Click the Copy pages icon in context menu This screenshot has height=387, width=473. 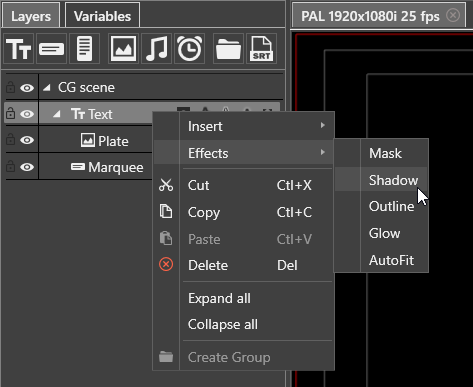(x=166, y=212)
